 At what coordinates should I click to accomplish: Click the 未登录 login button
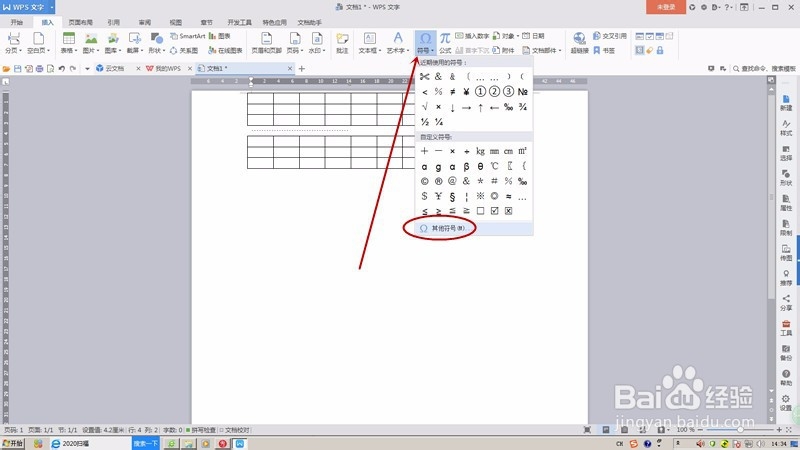(665, 7)
